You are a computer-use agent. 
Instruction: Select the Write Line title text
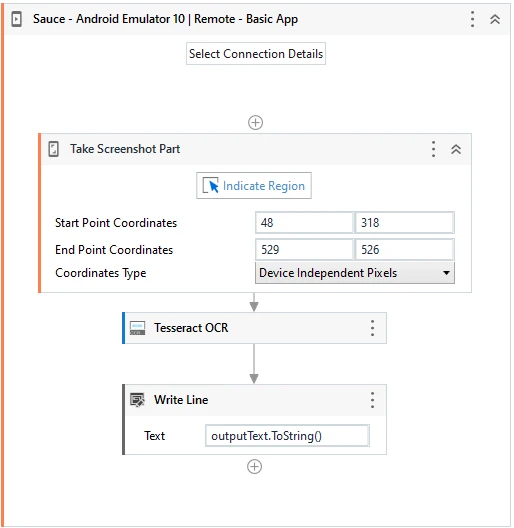pos(181,400)
